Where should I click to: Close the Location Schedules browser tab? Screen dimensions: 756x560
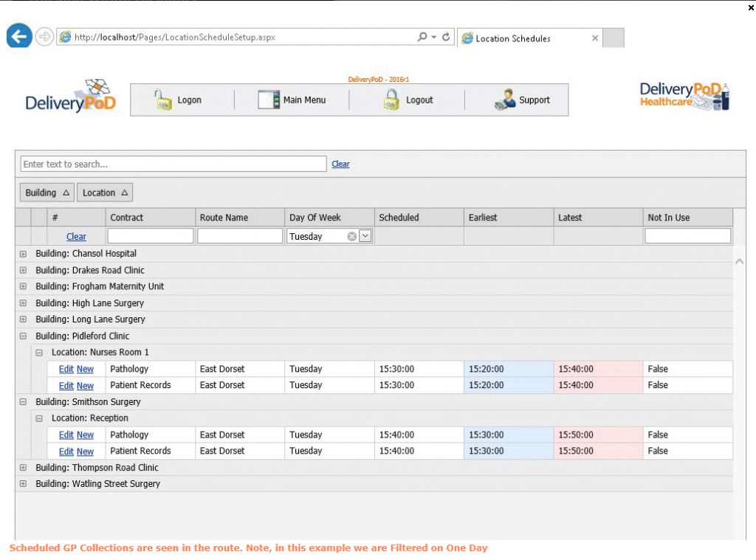(x=595, y=38)
